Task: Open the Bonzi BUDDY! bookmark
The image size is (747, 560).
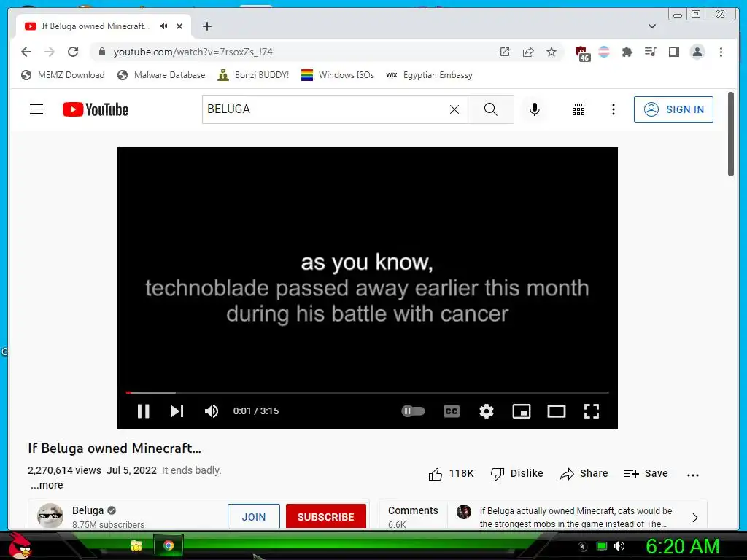Action: [x=253, y=75]
